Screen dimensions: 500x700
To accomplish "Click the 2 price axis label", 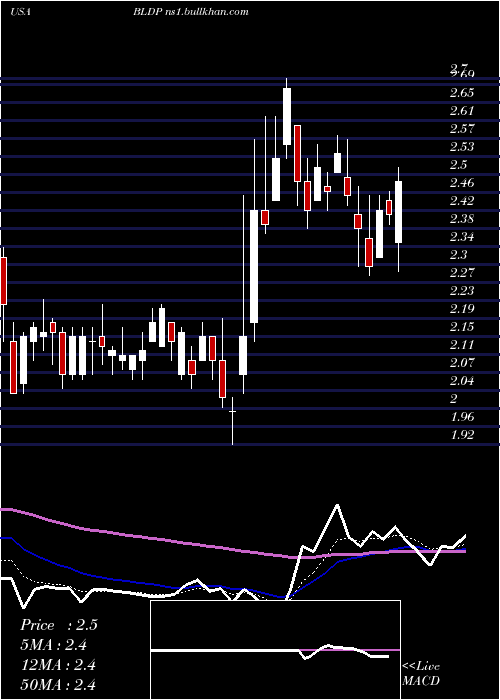I will coord(454,399).
